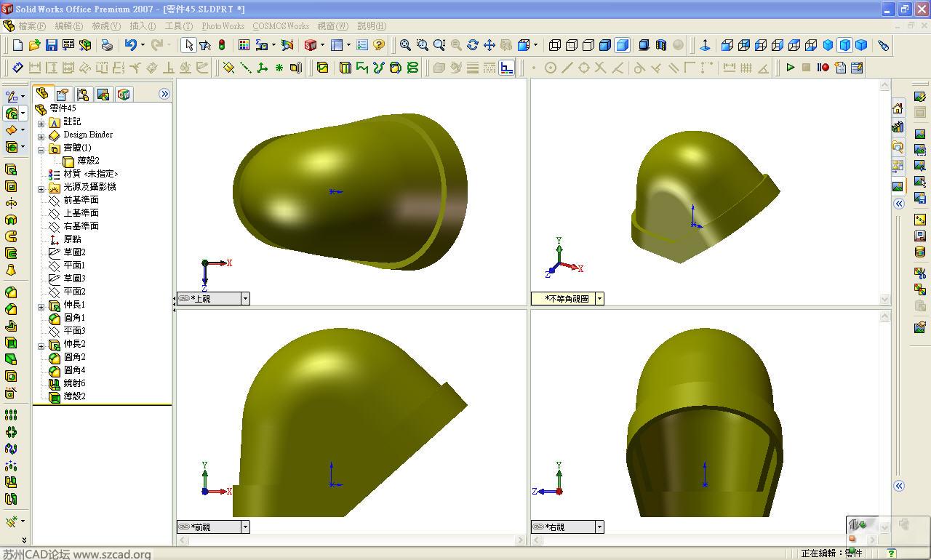Open the 插入(I) menu
The height and width of the screenshot is (560, 931).
[x=143, y=26]
